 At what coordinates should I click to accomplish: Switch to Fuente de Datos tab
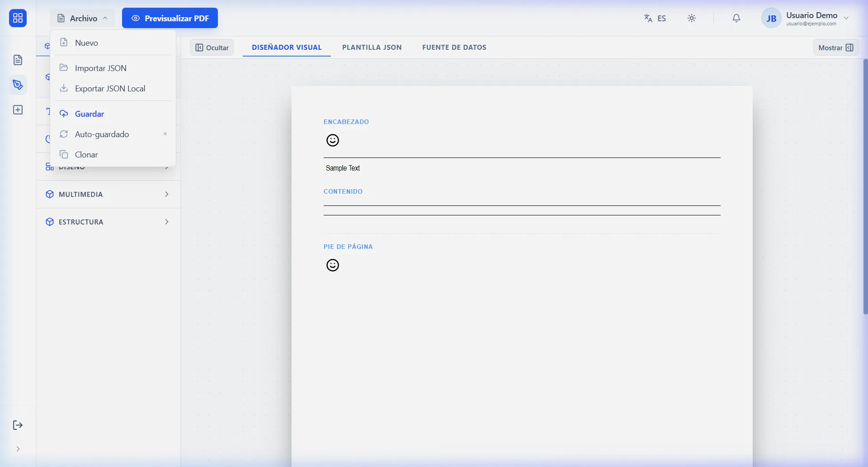[x=454, y=47]
